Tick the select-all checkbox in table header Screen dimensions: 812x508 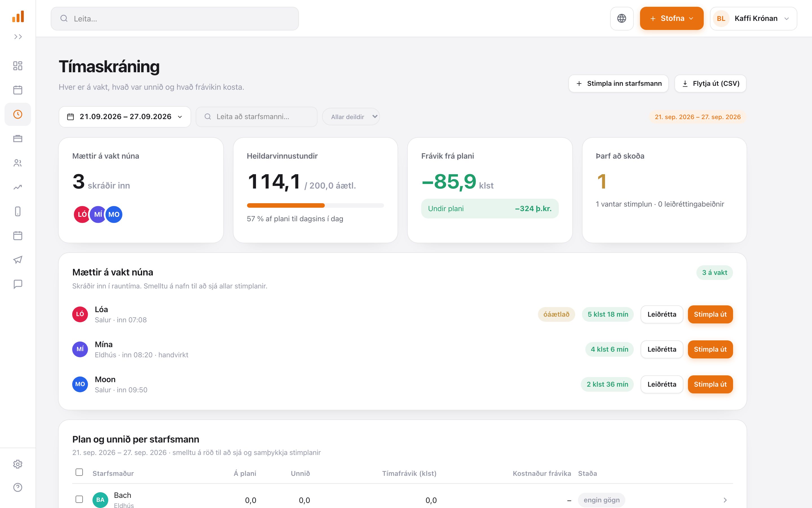(x=79, y=472)
